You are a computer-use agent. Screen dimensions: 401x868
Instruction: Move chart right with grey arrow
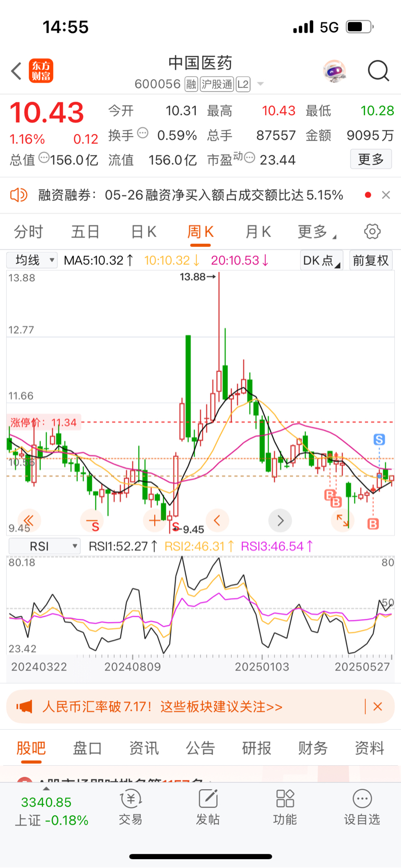[280, 520]
